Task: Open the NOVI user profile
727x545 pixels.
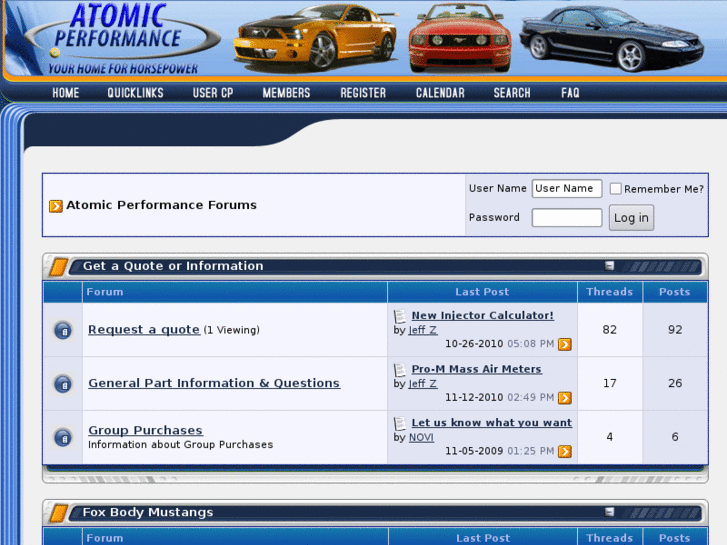Action: [x=421, y=437]
